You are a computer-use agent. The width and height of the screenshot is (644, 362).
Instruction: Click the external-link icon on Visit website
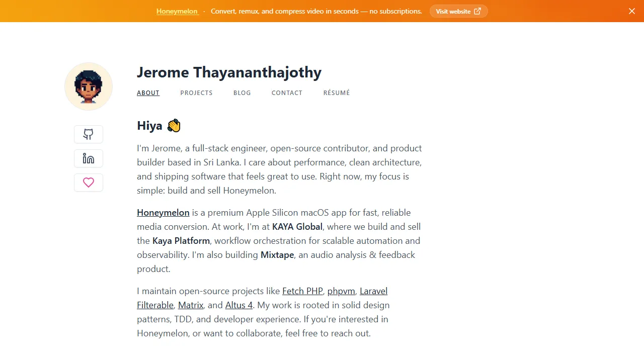pyautogui.click(x=476, y=11)
